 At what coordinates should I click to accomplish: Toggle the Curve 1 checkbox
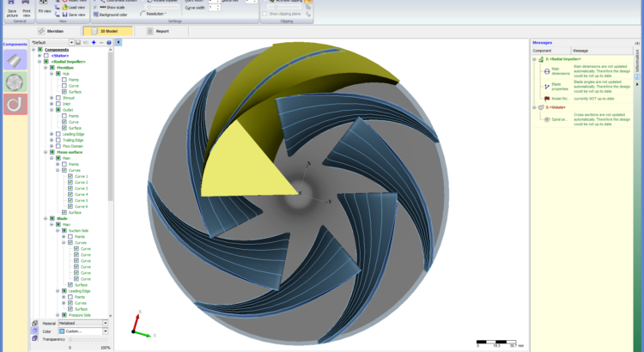[x=70, y=176]
